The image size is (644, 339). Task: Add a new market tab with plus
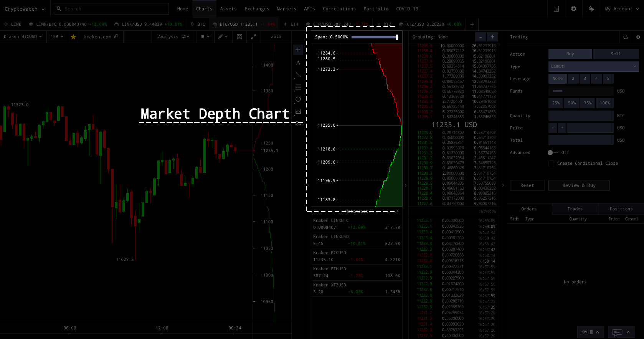tap(472, 24)
